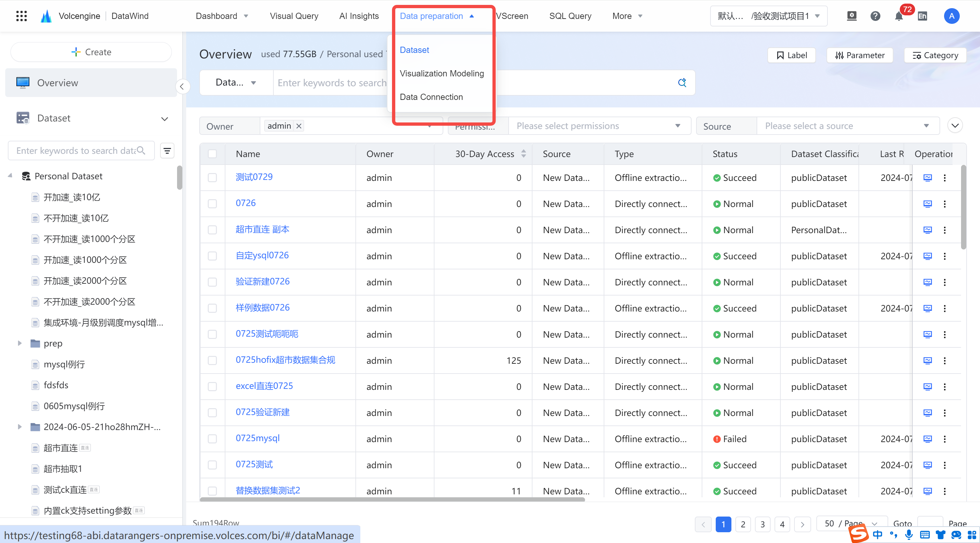Toggle the select-all checkbox in table header
This screenshot has width=980, height=543.
212,153
